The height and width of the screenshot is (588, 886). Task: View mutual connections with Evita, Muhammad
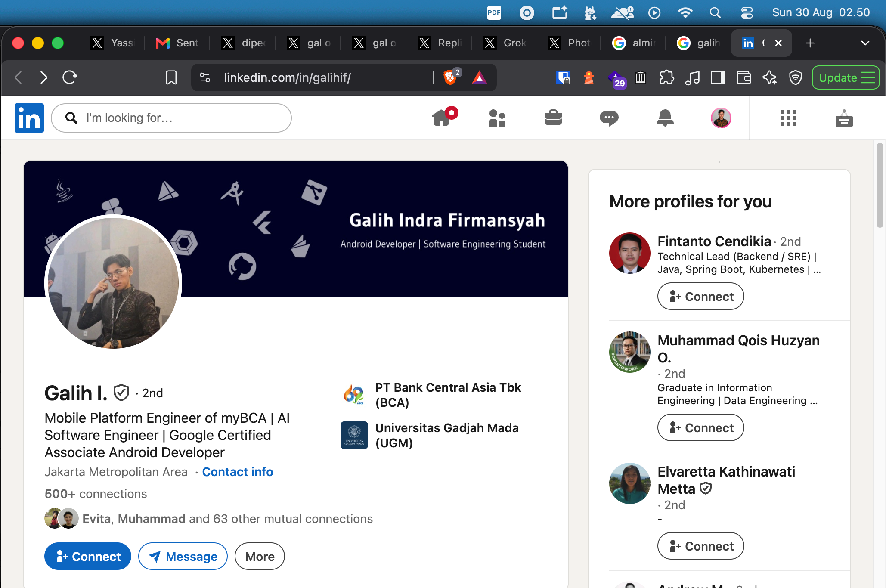(x=209, y=519)
